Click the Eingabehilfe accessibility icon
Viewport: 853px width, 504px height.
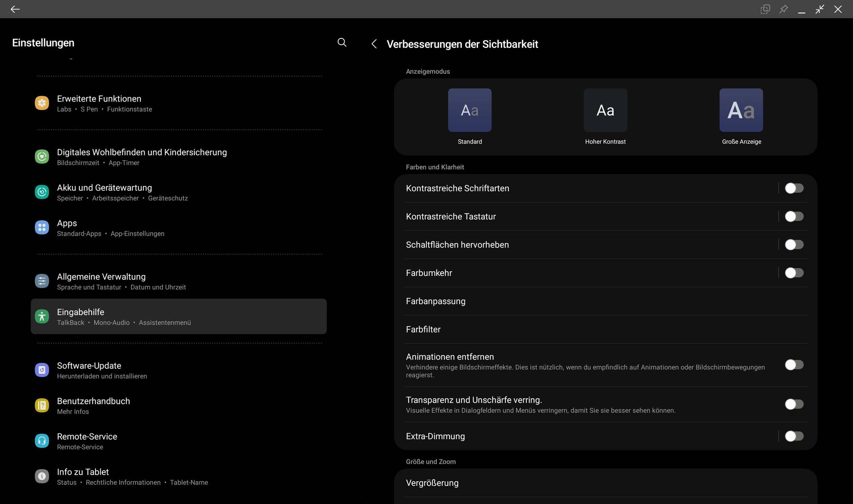[x=42, y=316]
